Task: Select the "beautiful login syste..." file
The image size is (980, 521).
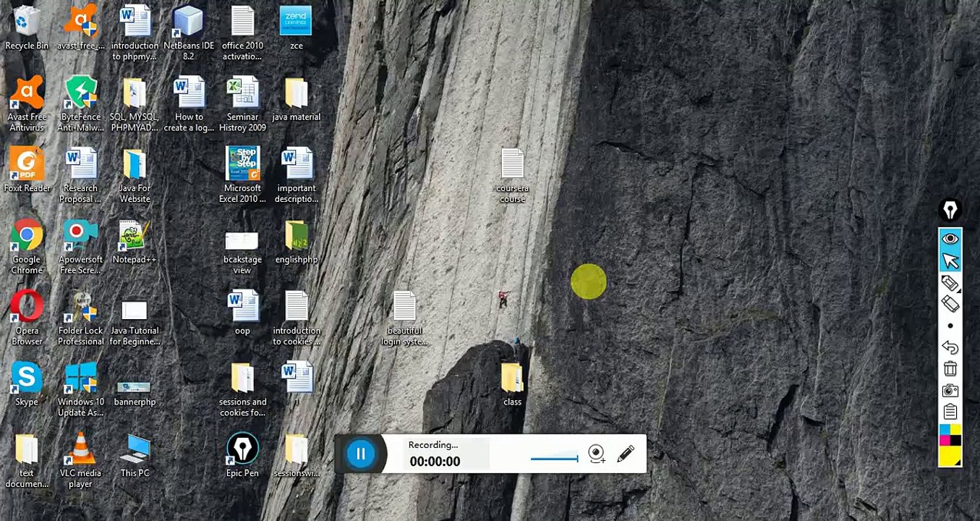Action: (x=404, y=318)
